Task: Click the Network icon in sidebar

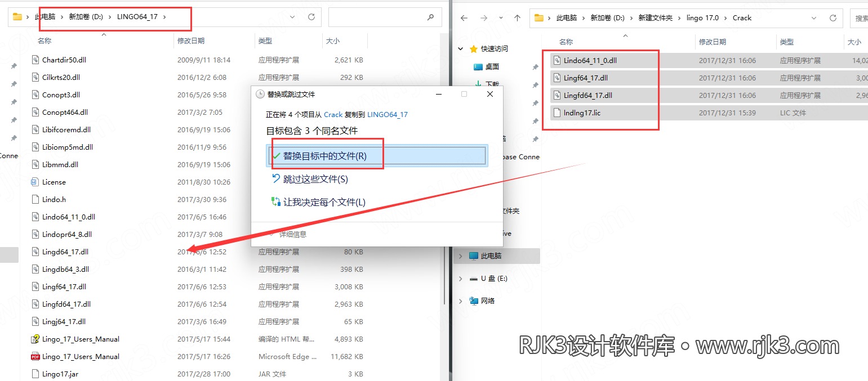Action: click(x=474, y=301)
